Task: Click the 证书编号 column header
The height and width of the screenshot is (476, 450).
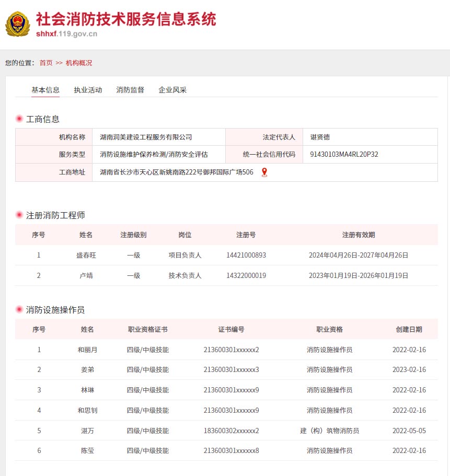Action: 231,329
